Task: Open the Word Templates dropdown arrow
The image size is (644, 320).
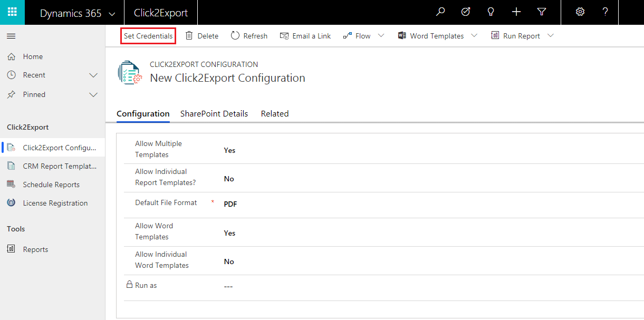Action: pos(474,35)
